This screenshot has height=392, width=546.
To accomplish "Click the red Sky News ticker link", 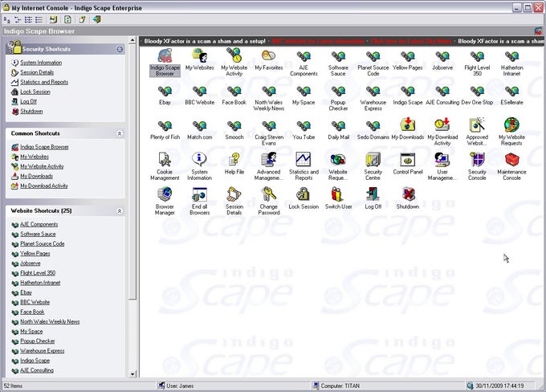I will (x=411, y=41).
